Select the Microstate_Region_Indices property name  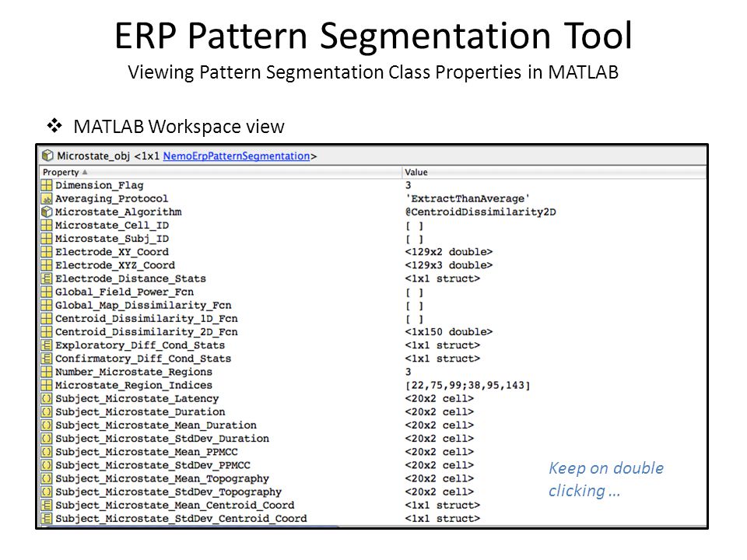(x=134, y=385)
